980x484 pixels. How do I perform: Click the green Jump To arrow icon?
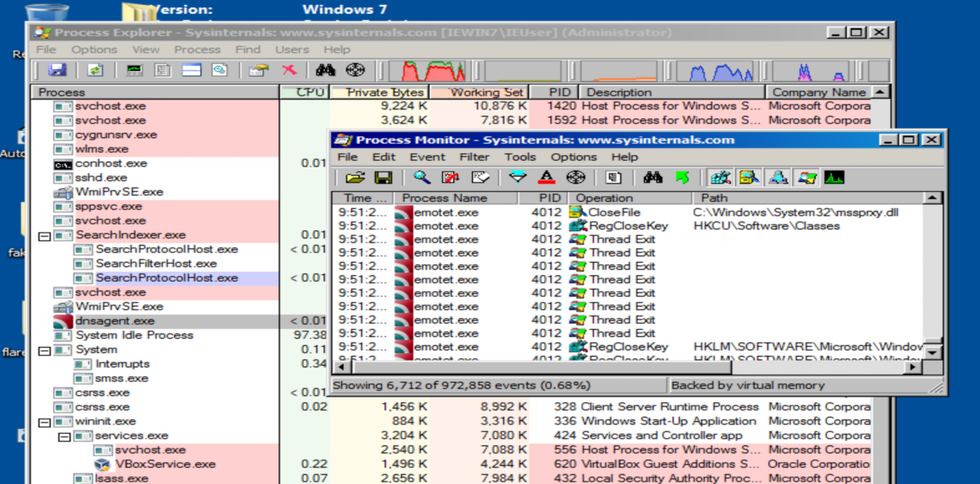681,177
